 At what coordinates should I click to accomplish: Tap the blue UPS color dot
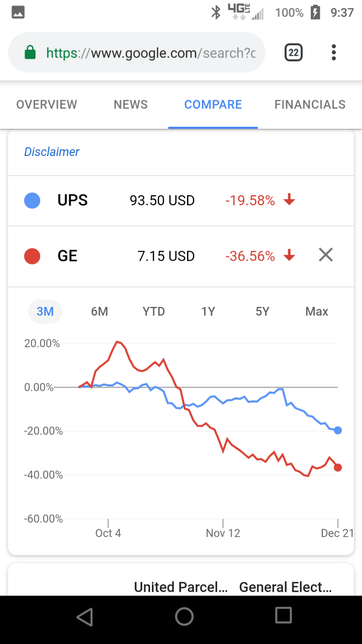32,201
